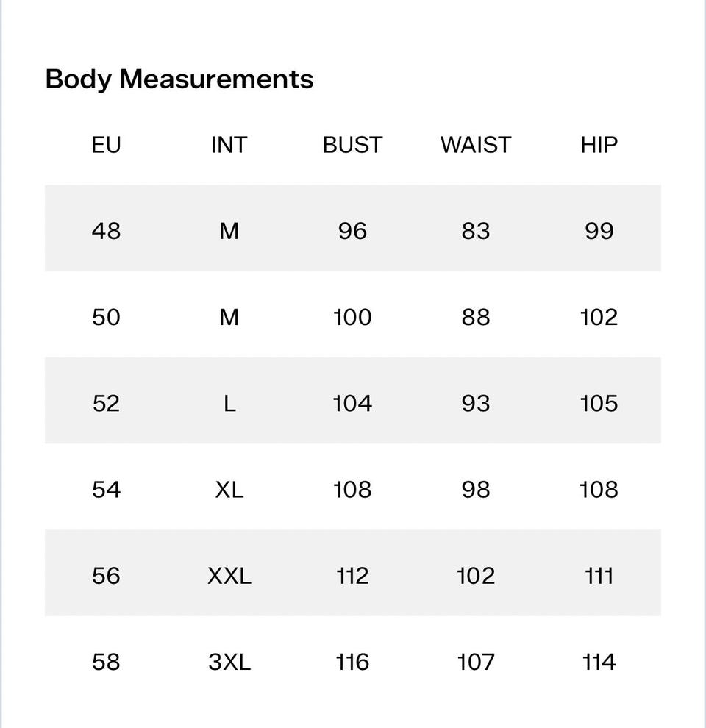Click waist value 83
This screenshot has width=706, height=728.
(475, 231)
